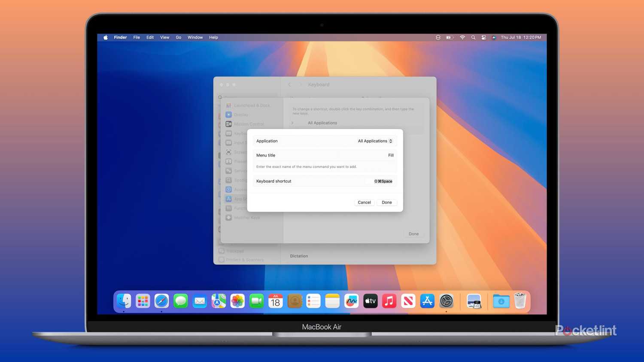The height and width of the screenshot is (362, 644).
Task: Open the View menu
Action: 165,37
